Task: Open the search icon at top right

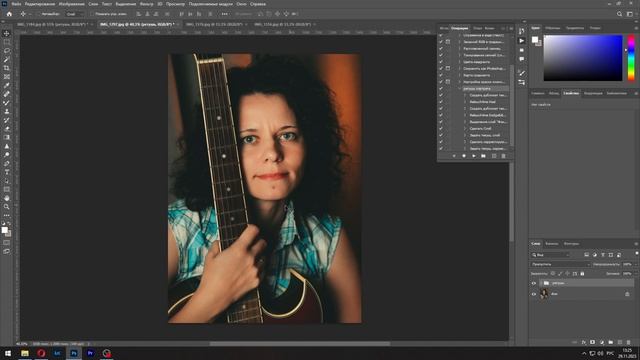Action: pos(620,14)
